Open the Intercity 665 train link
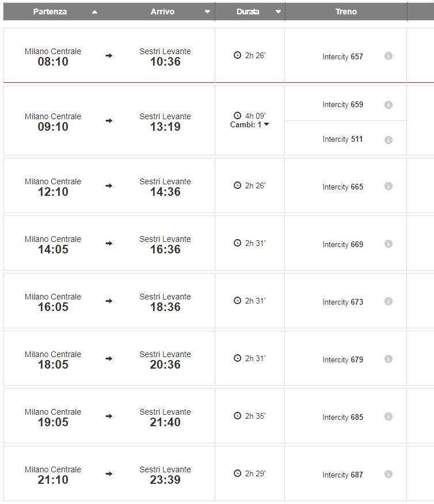 342,187
